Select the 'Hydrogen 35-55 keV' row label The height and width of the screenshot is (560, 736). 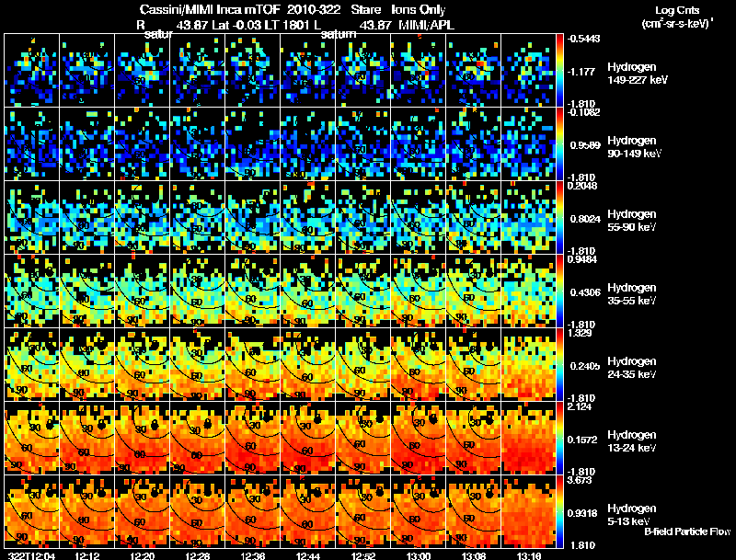pos(632,294)
